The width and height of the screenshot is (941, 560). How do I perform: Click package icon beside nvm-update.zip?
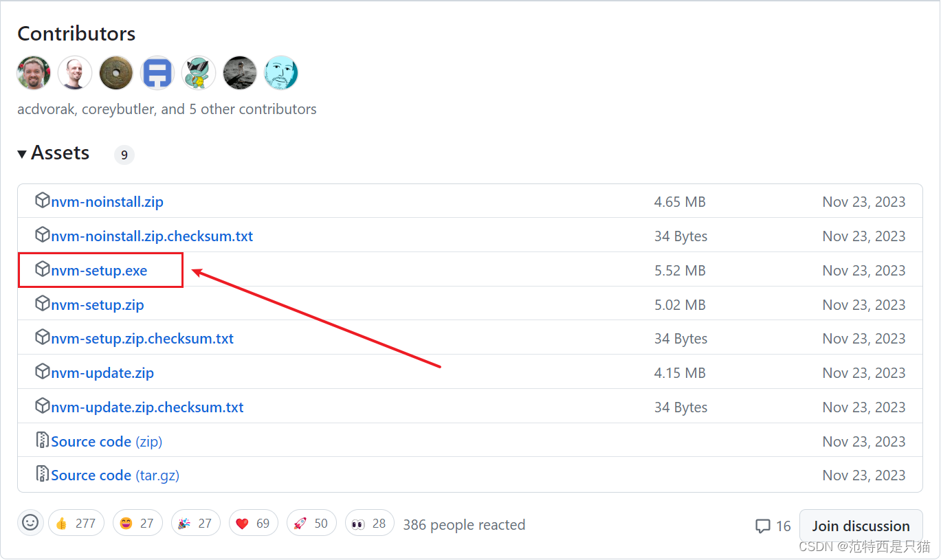pos(43,372)
